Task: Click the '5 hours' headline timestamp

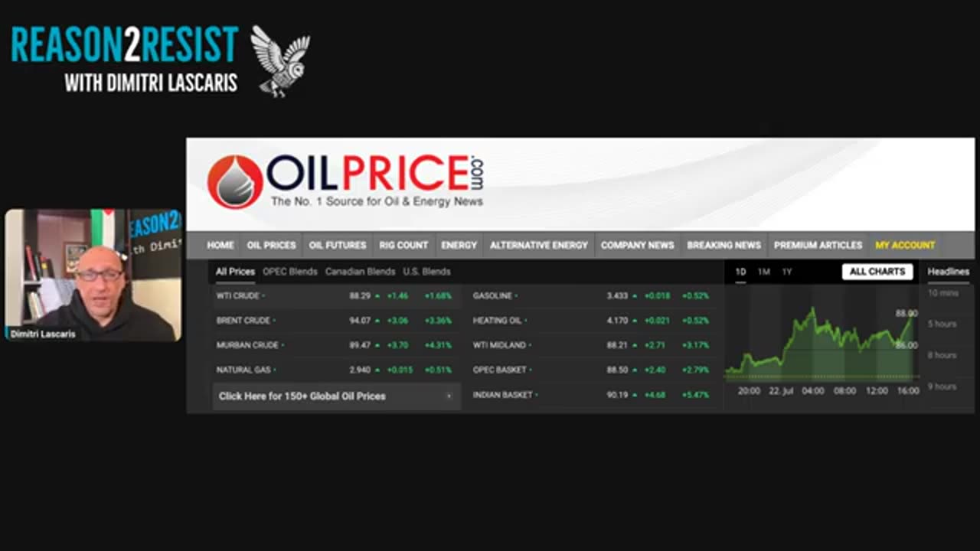Action: (942, 324)
